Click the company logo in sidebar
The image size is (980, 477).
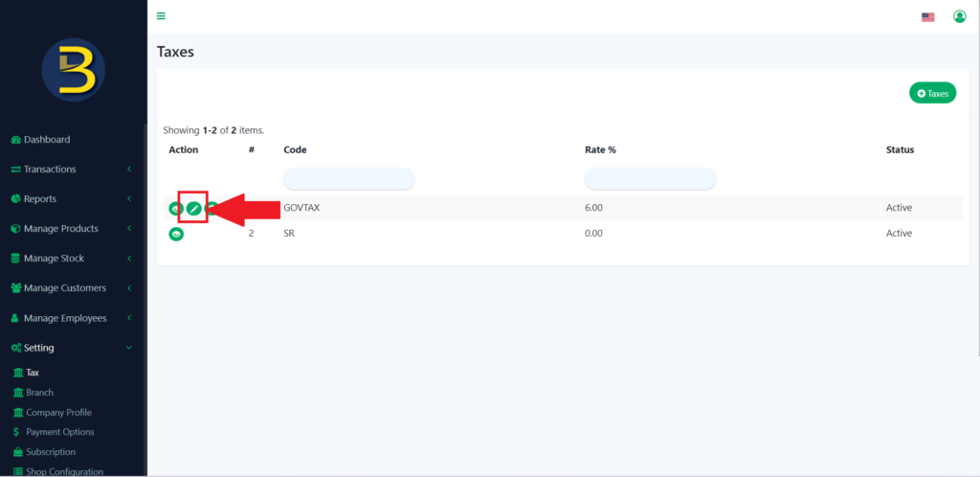tap(73, 70)
